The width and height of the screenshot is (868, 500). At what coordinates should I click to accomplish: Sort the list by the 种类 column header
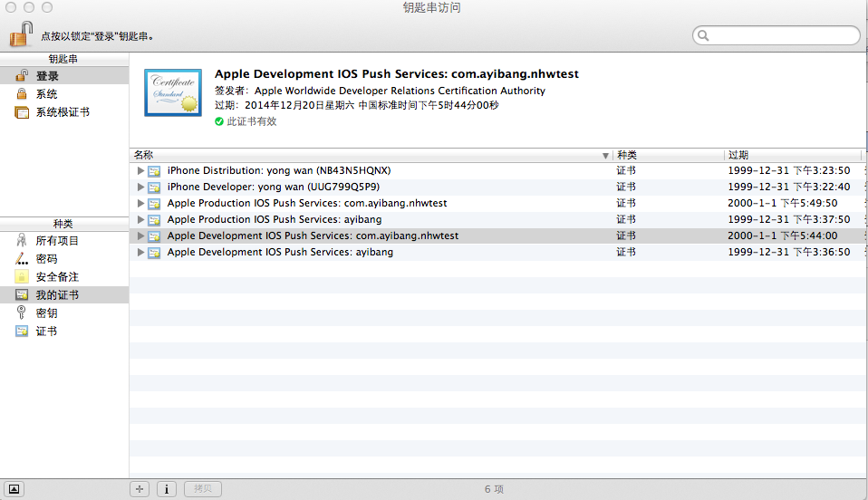pos(668,155)
